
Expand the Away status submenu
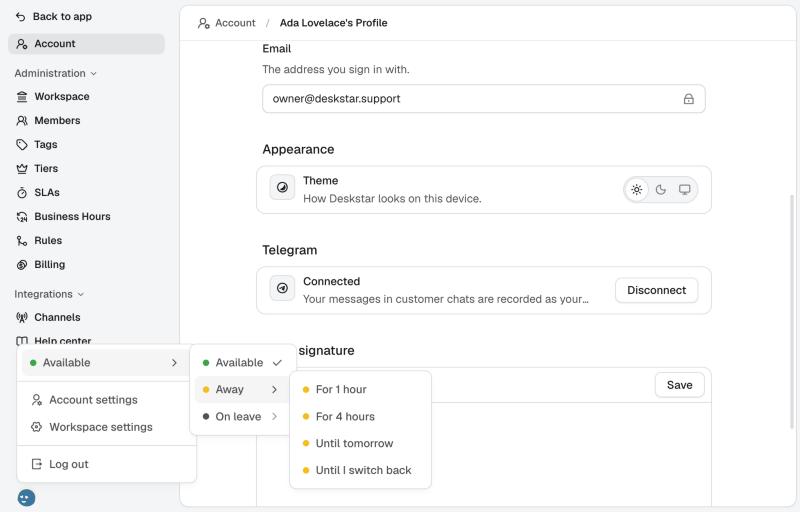[243, 390]
